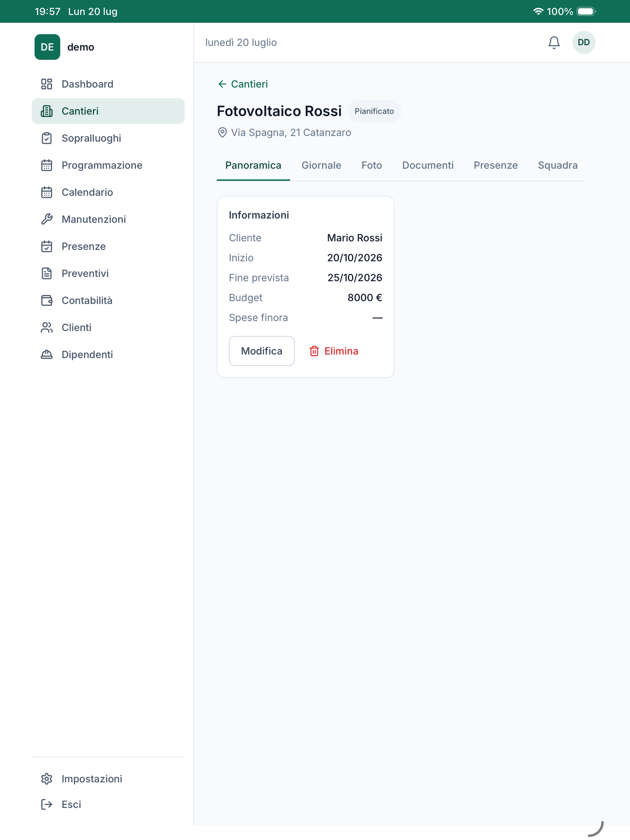
Task: Log out via Esci
Action: [108, 804]
